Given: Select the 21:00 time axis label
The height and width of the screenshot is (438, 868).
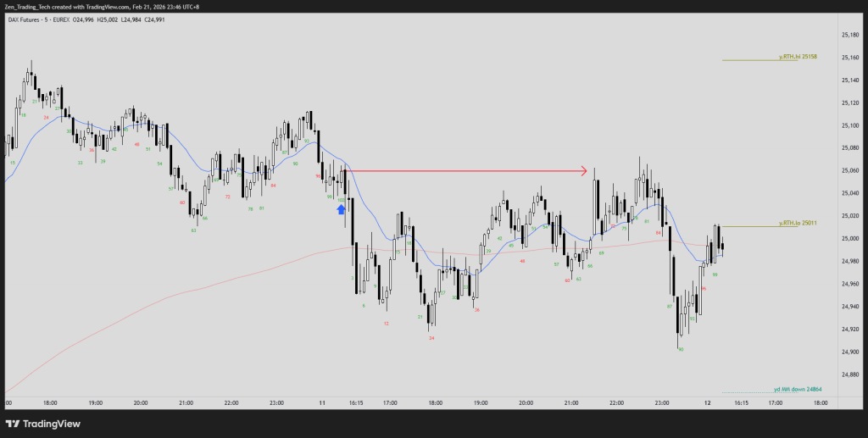Looking at the screenshot, I should (186, 403).
